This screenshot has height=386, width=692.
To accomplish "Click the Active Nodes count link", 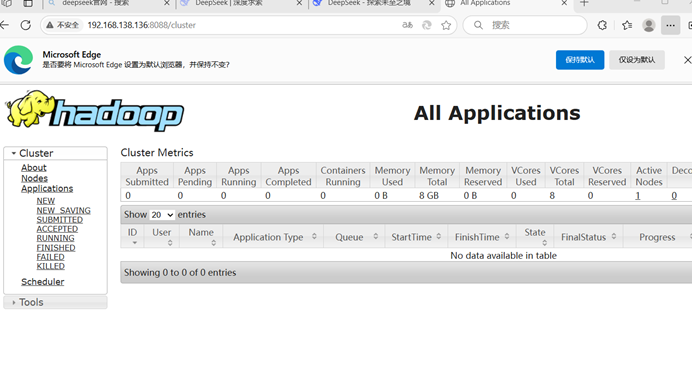I will 638,195.
